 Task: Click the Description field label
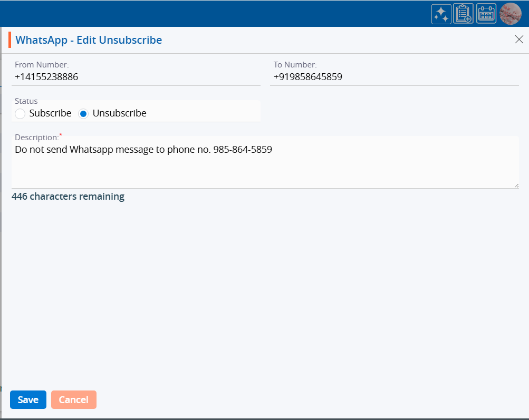click(36, 138)
